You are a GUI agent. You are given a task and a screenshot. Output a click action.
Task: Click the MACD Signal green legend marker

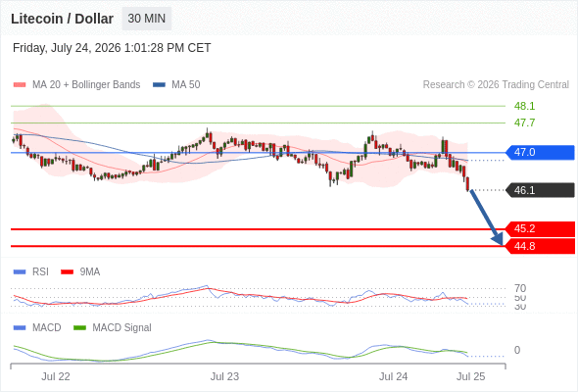[79, 327]
